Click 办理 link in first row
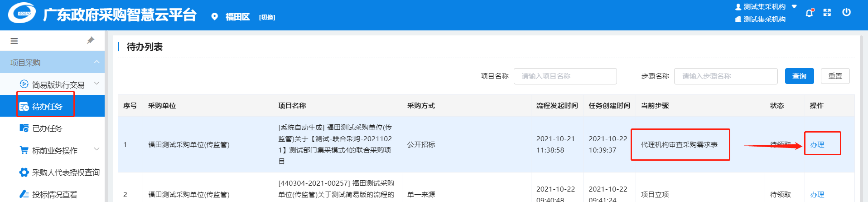868x202 pixels. click(817, 144)
